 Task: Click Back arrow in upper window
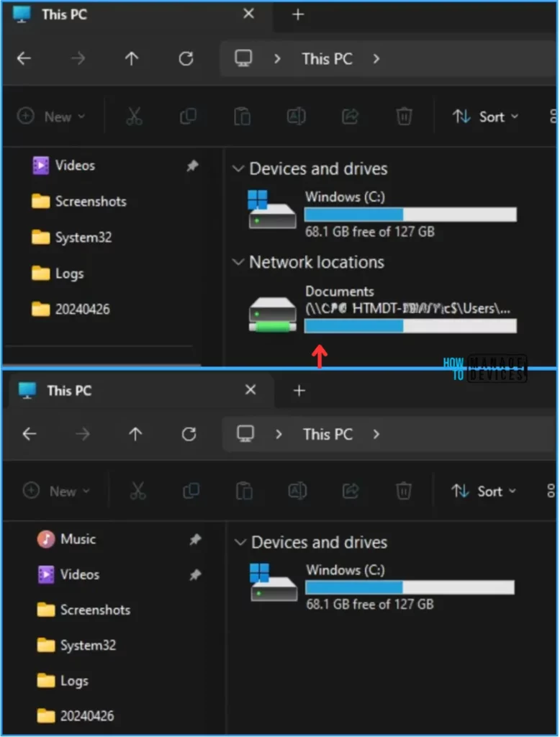pyautogui.click(x=24, y=59)
